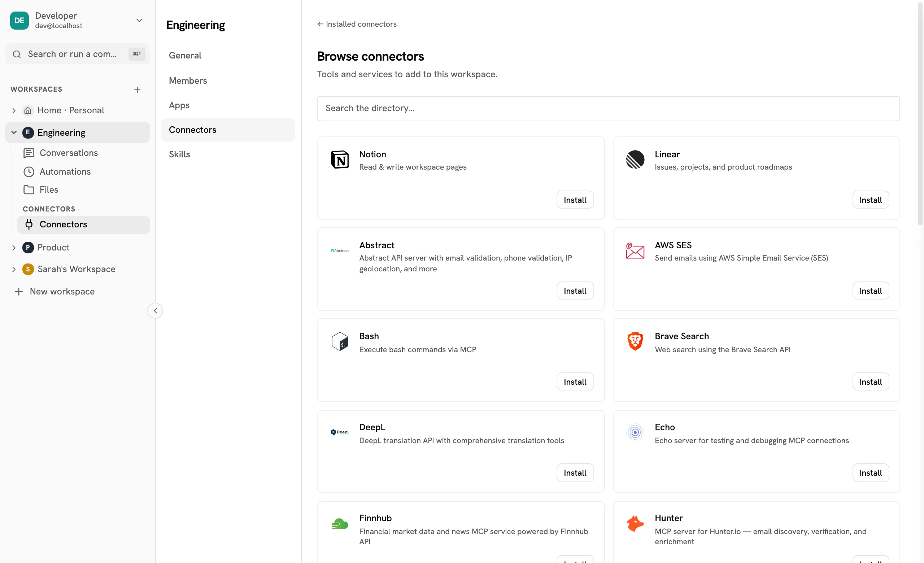924x563 pixels.
Task: Click the DE developer avatar
Action: pyautogui.click(x=19, y=20)
